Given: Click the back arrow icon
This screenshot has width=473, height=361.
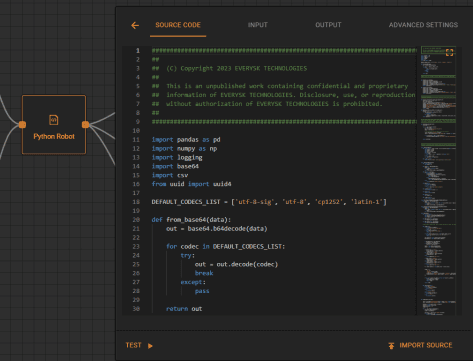Looking at the screenshot, I should coord(135,25).
